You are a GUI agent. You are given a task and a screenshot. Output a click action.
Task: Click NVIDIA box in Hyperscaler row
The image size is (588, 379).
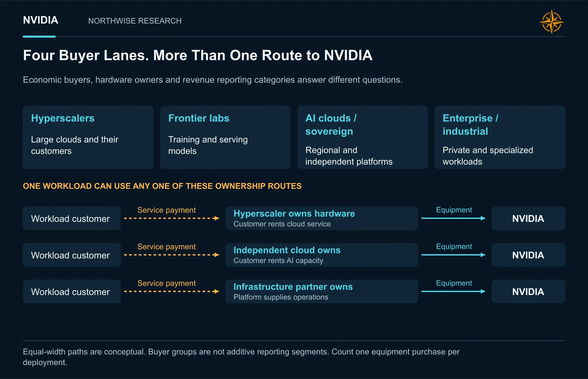click(x=528, y=218)
